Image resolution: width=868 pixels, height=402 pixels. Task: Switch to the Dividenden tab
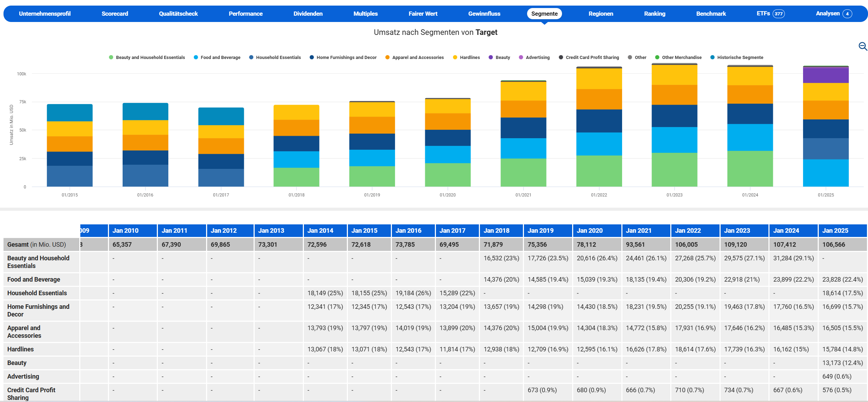pyautogui.click(x=308, y=14)
